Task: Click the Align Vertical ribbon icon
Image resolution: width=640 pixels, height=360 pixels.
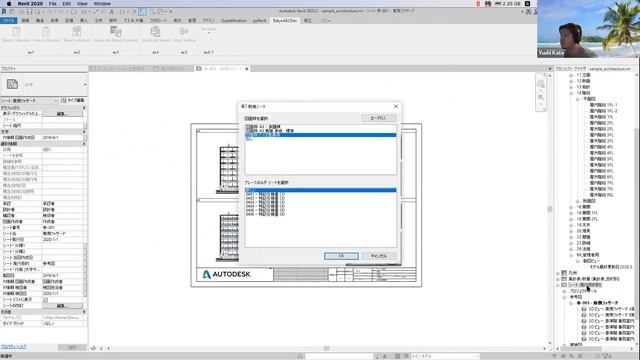Action: (x=184, y=32)
